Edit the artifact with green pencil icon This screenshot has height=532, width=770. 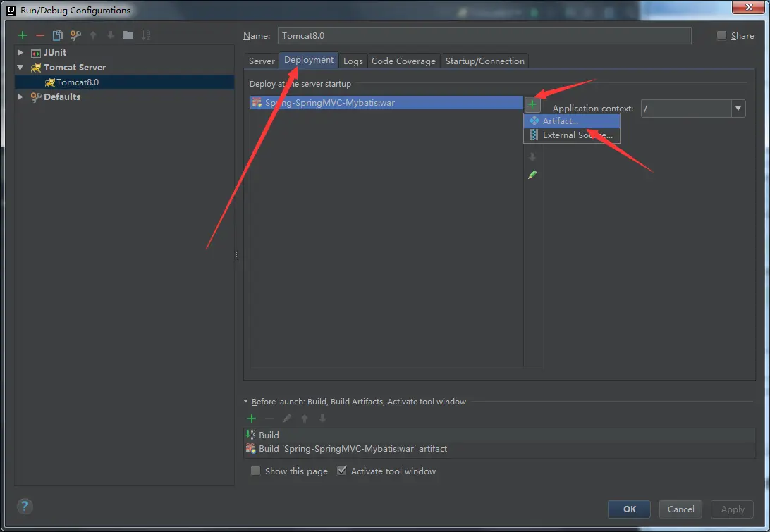(x=532, y=175)
